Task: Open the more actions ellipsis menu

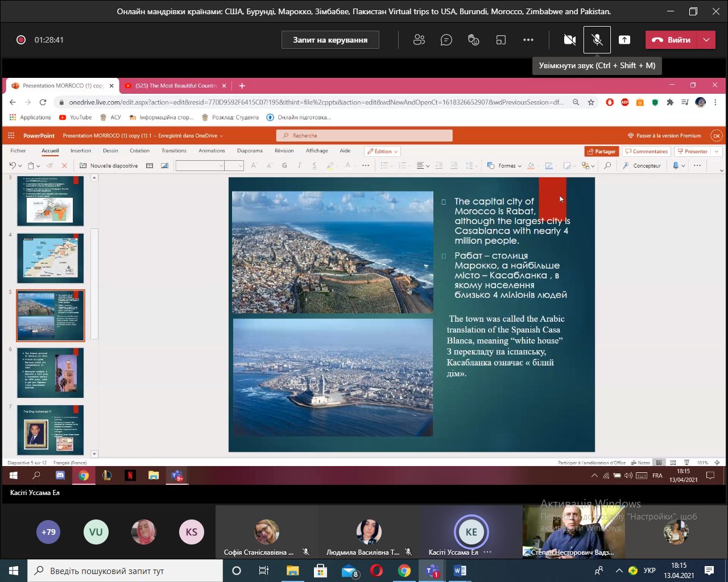Action: 528,40
